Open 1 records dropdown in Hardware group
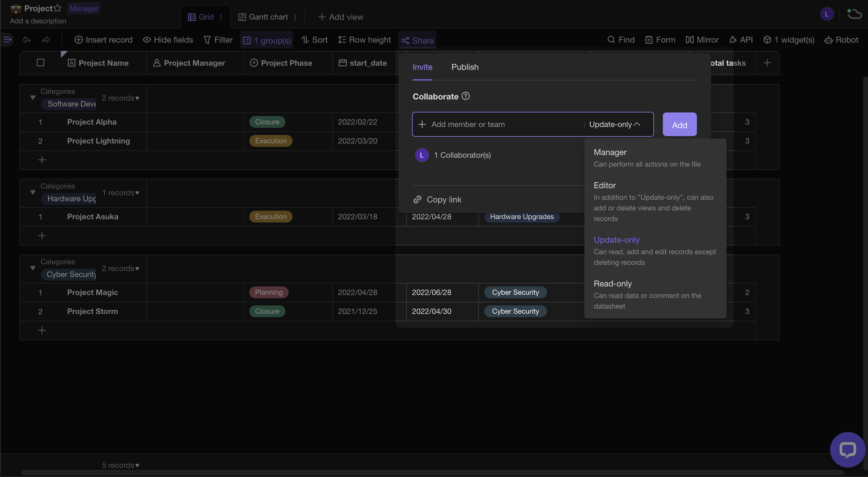 tap(120, 193)
